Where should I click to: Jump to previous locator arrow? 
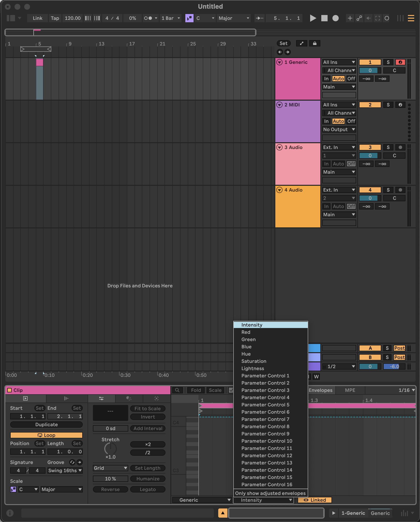[x=280, y=52]
